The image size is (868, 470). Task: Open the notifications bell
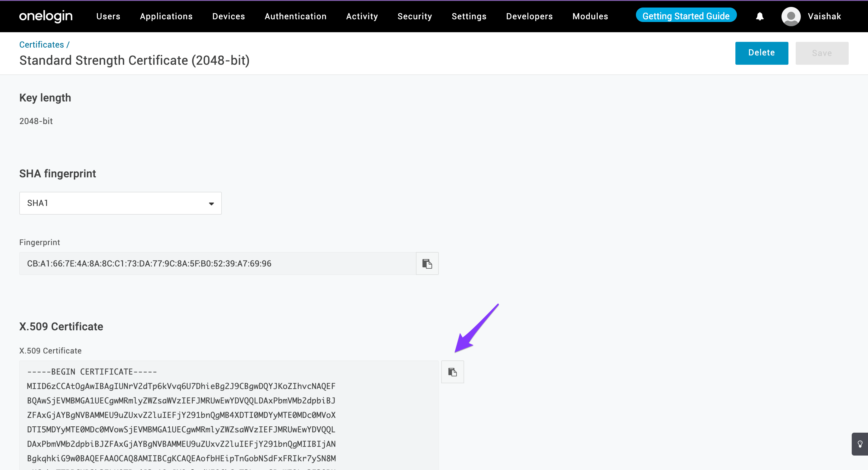click(x=759, y=16)
